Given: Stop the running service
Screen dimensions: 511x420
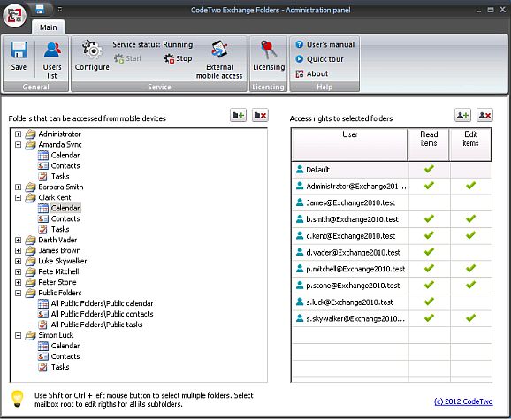Looking at the screenshot, I should click(179, 58).
